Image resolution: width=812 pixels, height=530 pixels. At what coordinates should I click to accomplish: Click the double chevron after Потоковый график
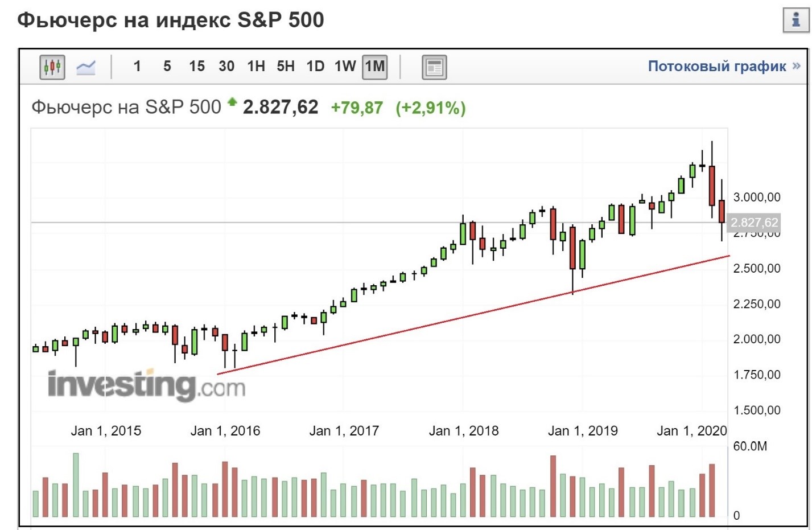point(796,66)
